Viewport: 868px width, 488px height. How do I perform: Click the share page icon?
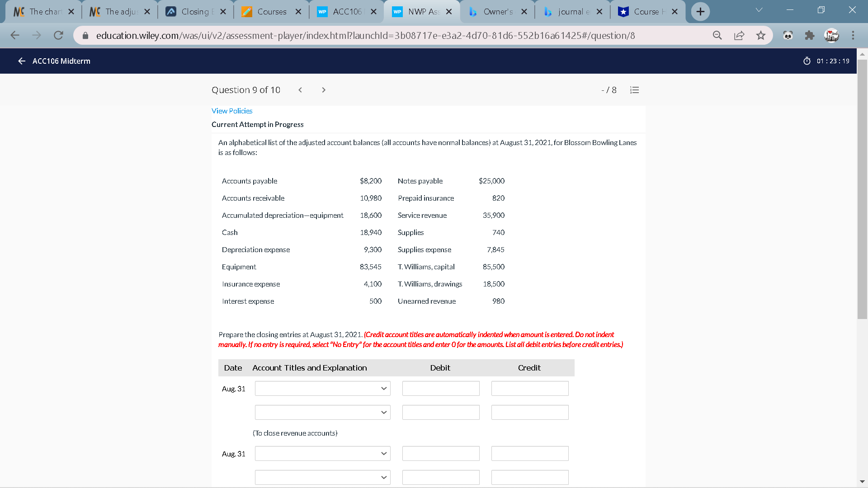coord(739,35)
